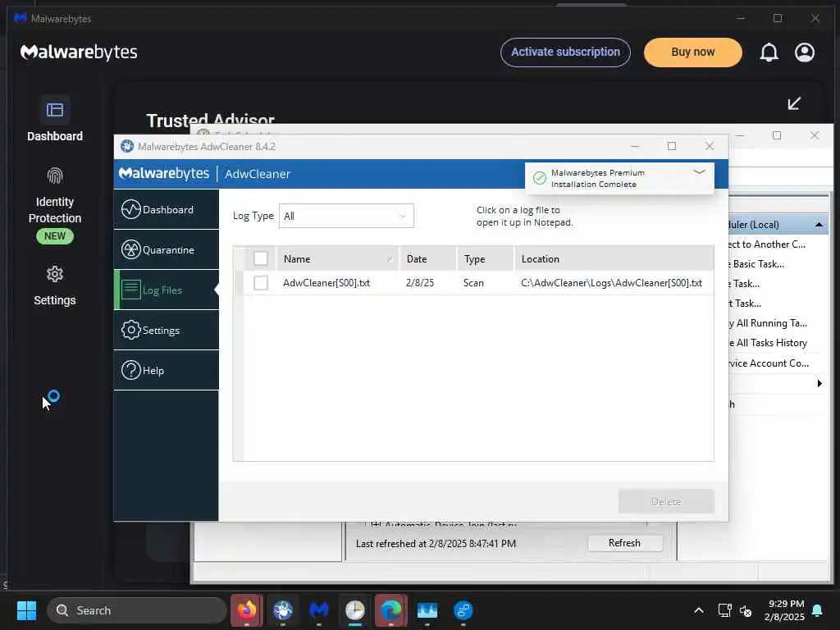This screenshot has width=840, height=630.
Task: Click AT Service Account Configuration in Task Scheduler
Action: pyautogui.click(x=769, y=363)
